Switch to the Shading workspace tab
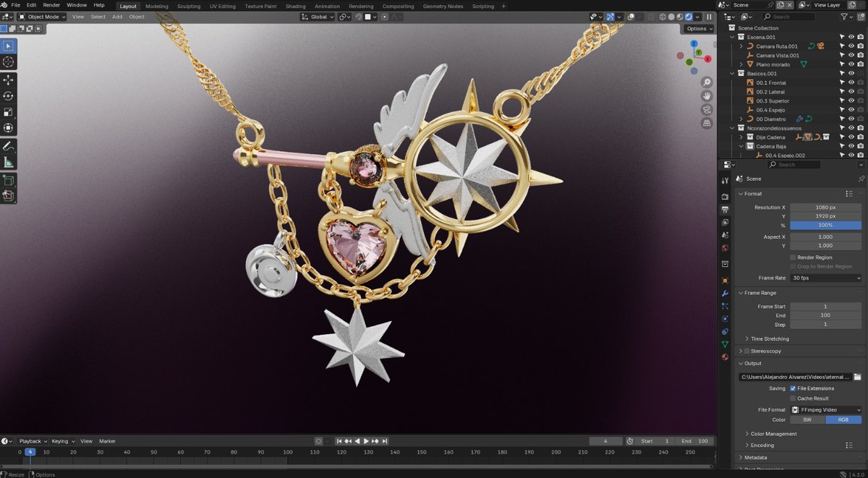Screen dimensions: 868x478 [295, 6]
